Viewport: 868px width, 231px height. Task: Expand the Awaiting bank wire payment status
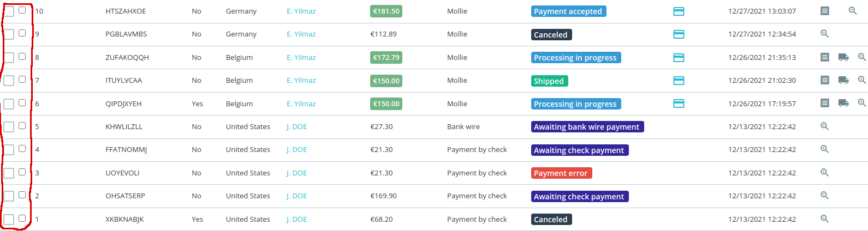pyautogui.click(x=587, y=127)
